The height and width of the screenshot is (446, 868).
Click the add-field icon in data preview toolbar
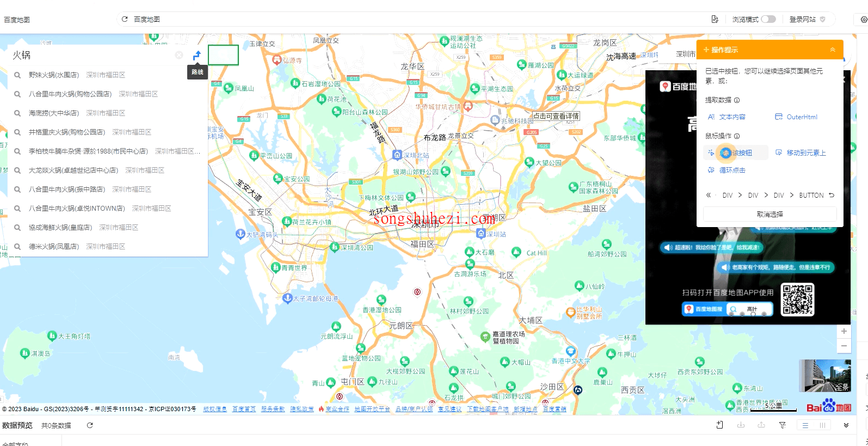(719, 425)
